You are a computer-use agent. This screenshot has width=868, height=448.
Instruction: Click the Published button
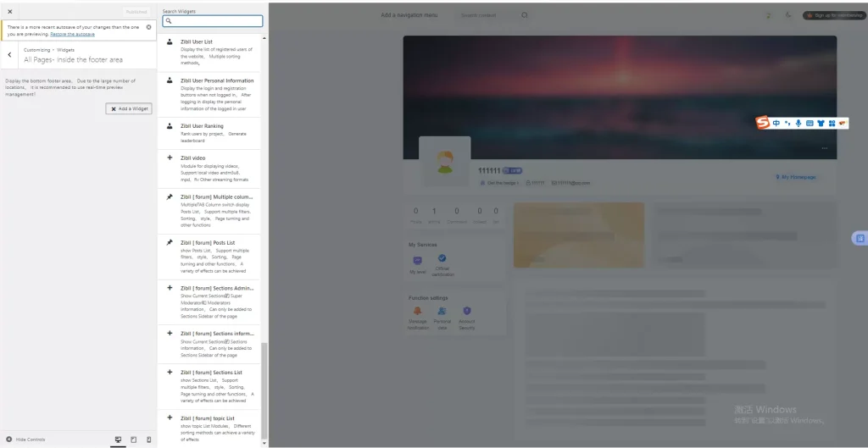click(x=136, y=12)
